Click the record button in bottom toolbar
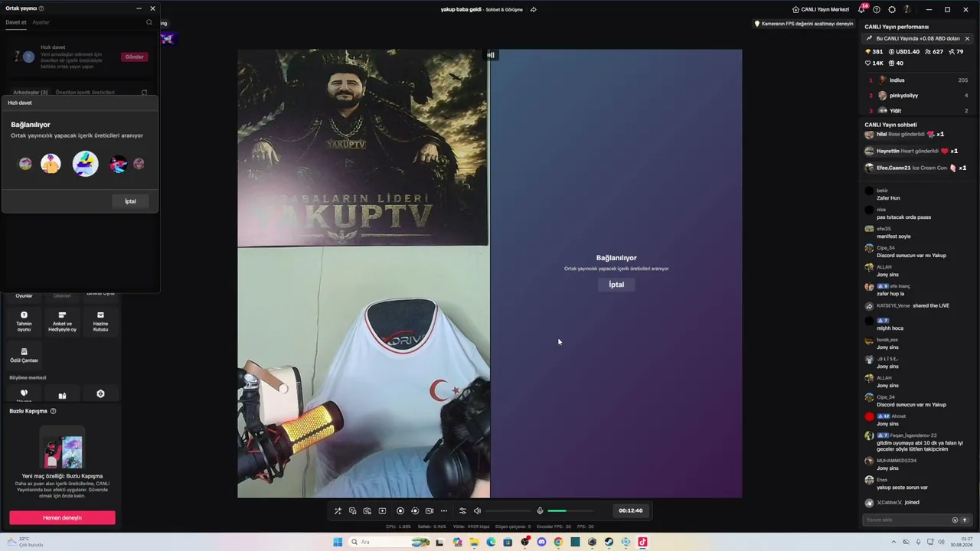The image size is (980, 551). 400,511
